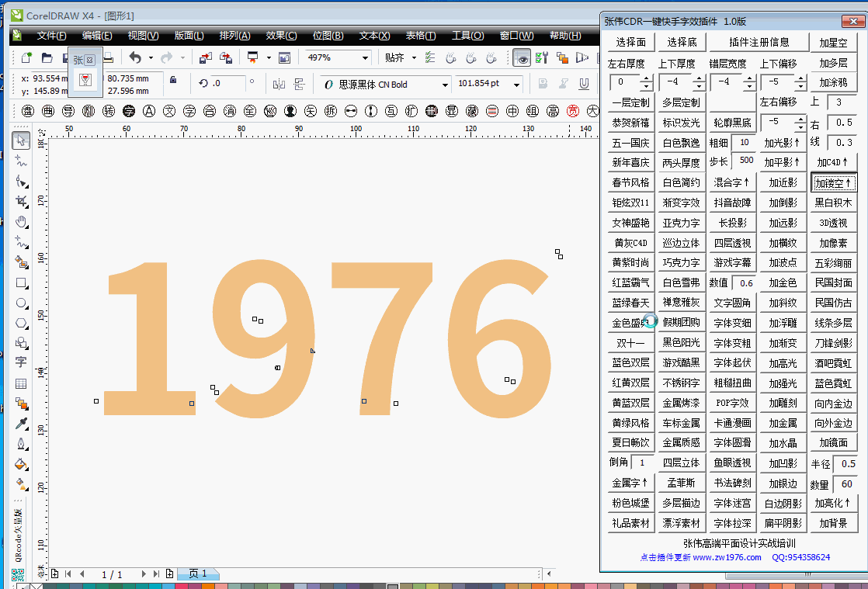This screenshot has width=868, height=589.
Task: Click the 加镂空 button
Action: pyautogui.click(x=833, y=183)
